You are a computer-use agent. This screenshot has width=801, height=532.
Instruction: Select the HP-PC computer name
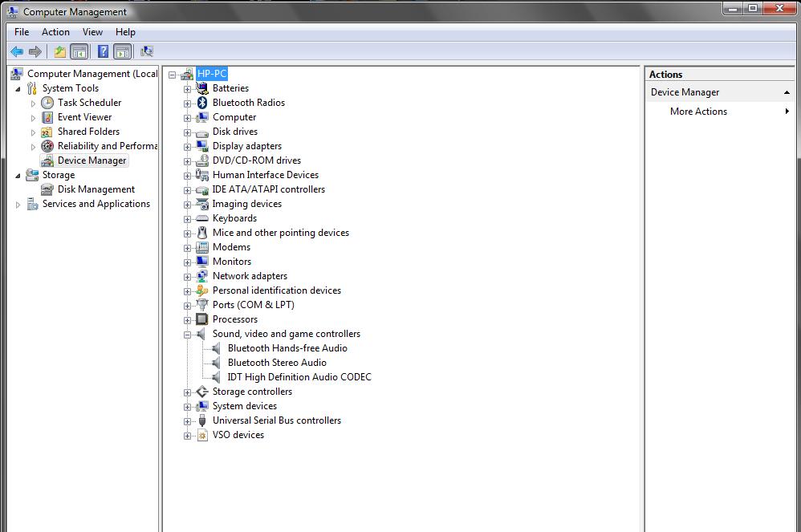pyautogui.click(x=212, y=74)
